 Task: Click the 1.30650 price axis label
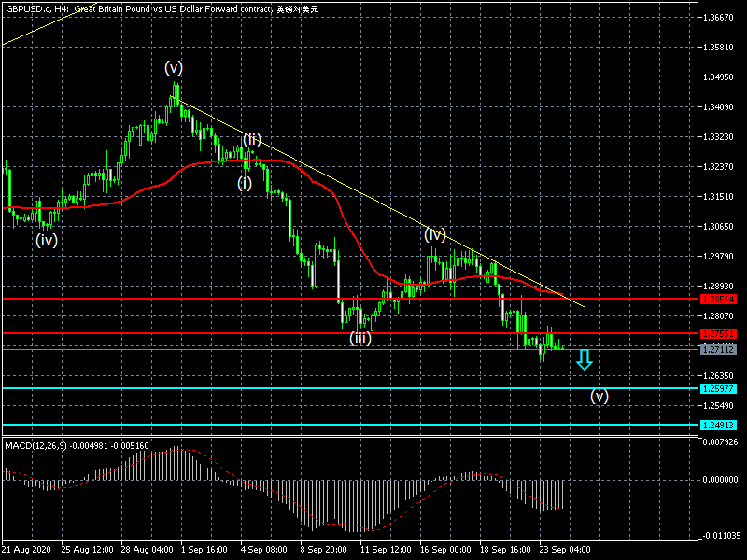click(718, 227)
